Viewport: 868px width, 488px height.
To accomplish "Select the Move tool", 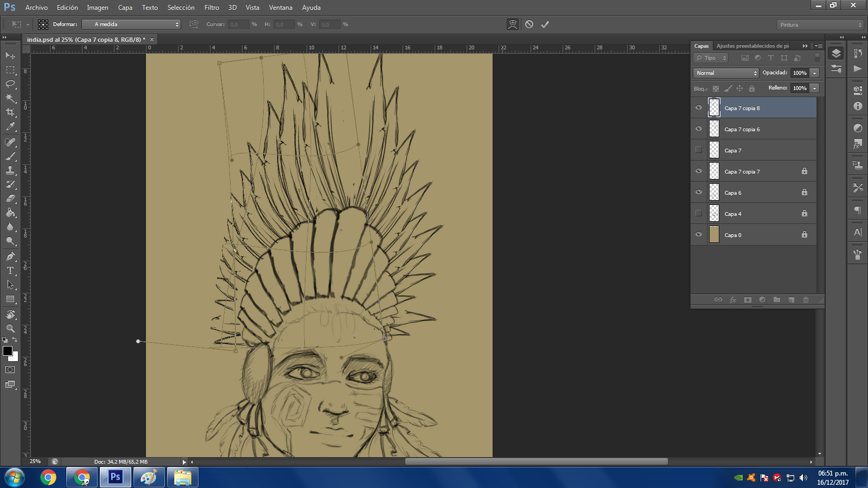I will (x=10, y=55).
